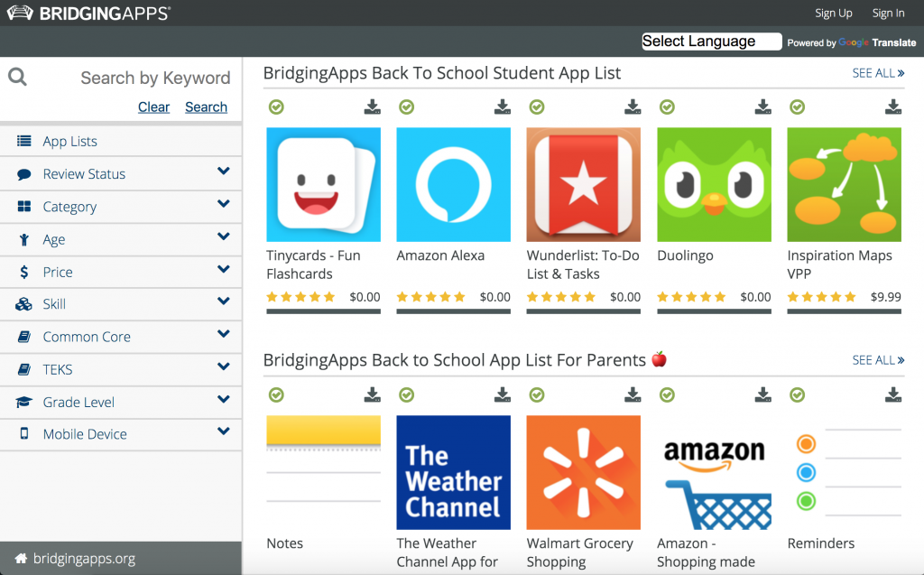
Task: Click download icon above The Weather Channel
Action: (x=503, y=394)
